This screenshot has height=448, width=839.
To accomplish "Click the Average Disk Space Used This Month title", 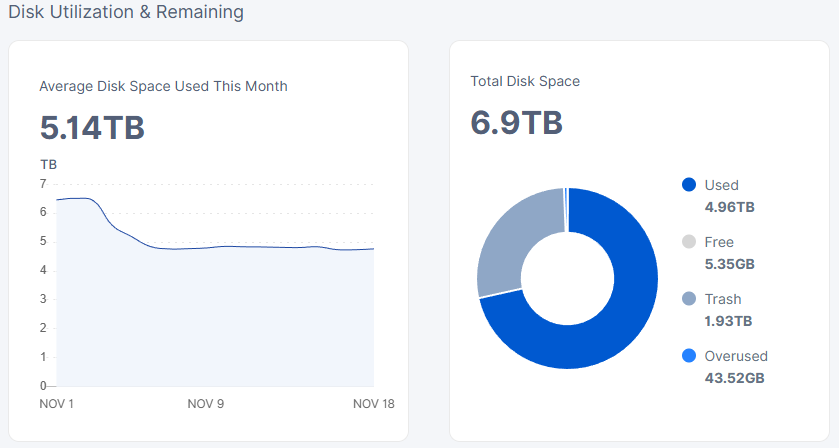I will pyautogui.click(x=163, y=86).
